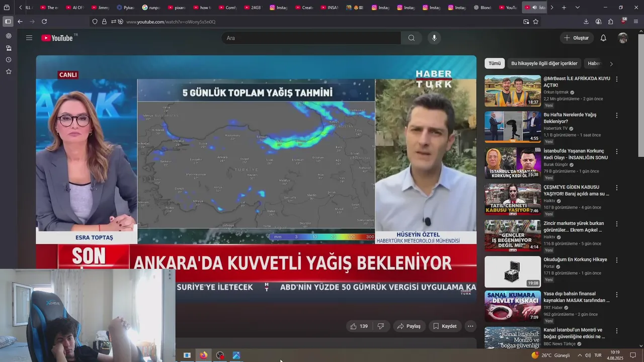Switch to the runpod browser tab

coord(151,8)
